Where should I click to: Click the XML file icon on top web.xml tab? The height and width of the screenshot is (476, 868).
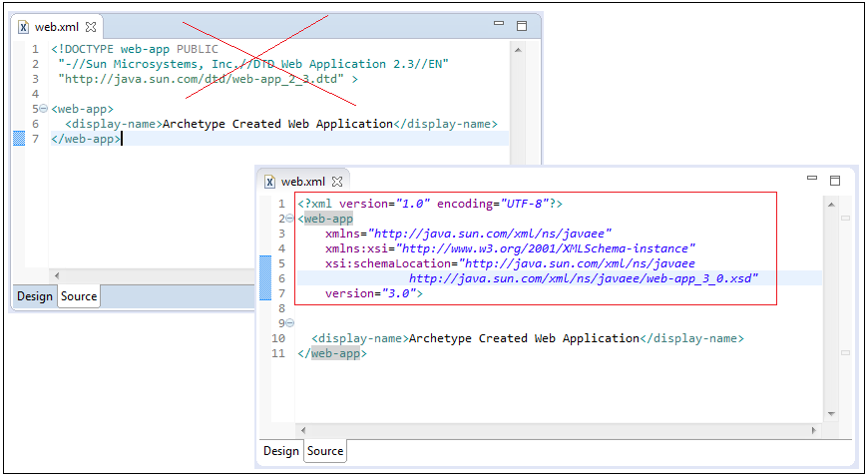click(23, 27)
